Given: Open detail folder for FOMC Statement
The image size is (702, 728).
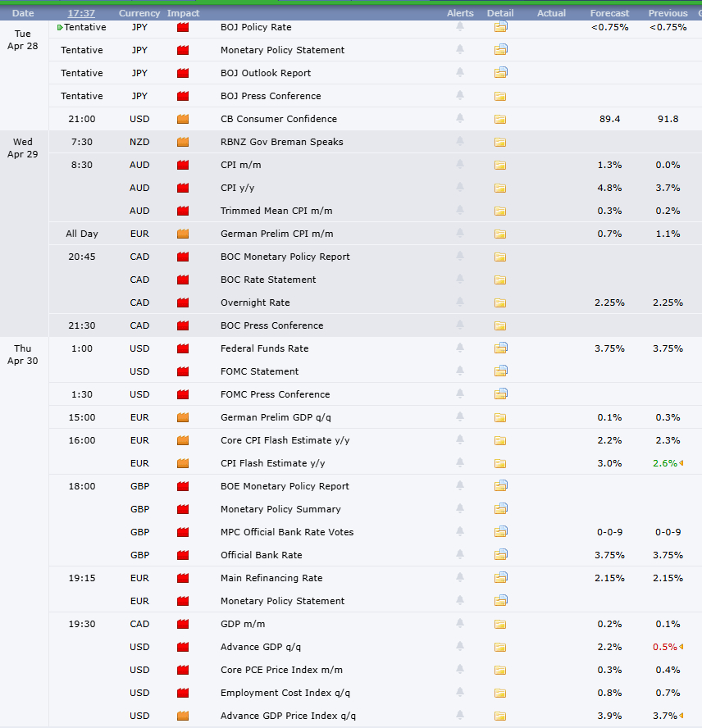Looking at the screenshot, I should click(x=500, y=371).
